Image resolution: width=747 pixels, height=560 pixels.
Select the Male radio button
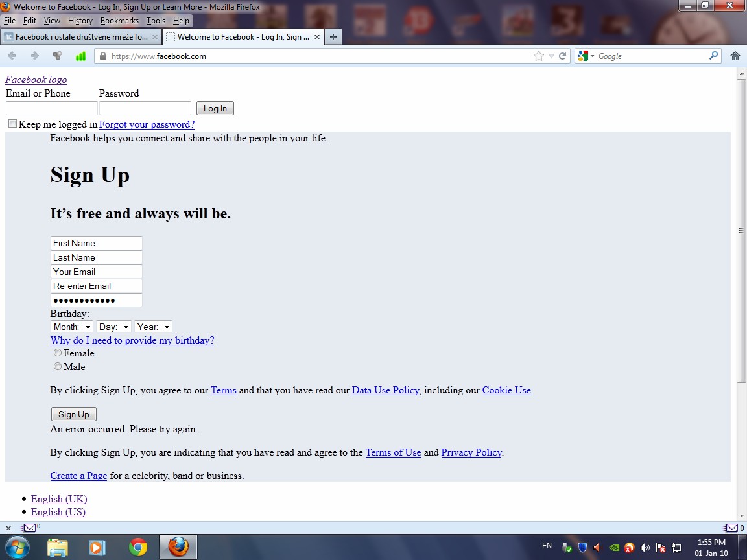click(x=58, y=366)
